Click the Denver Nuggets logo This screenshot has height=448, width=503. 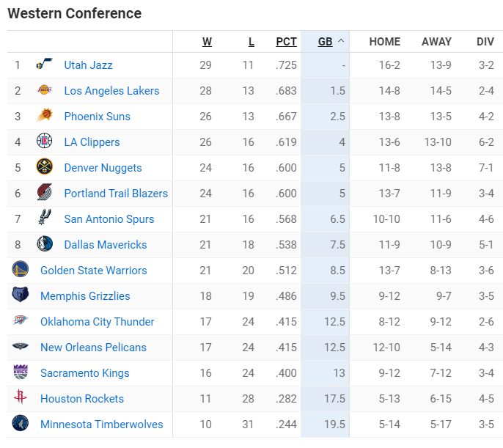44,168
